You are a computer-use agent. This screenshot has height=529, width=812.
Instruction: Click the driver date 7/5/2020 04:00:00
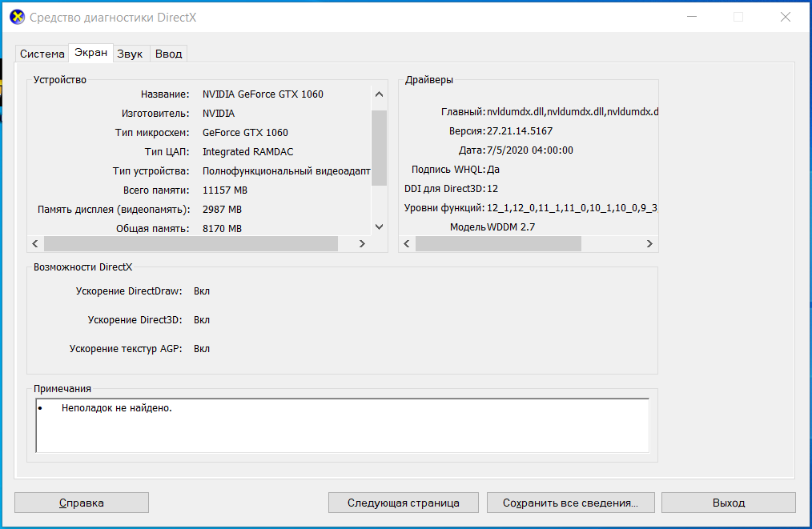coord(530,150)
